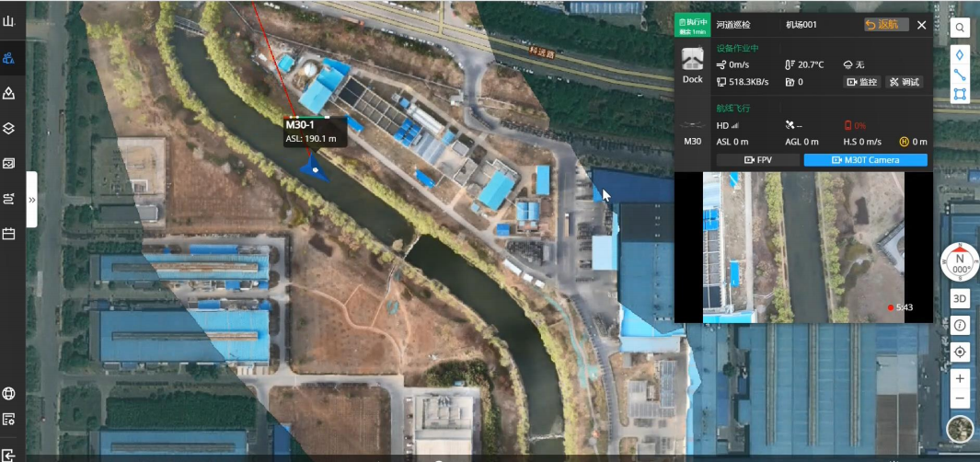Recenter map with the locate target icon
Screen dimensions: 980x462
[x=960, y=352]
